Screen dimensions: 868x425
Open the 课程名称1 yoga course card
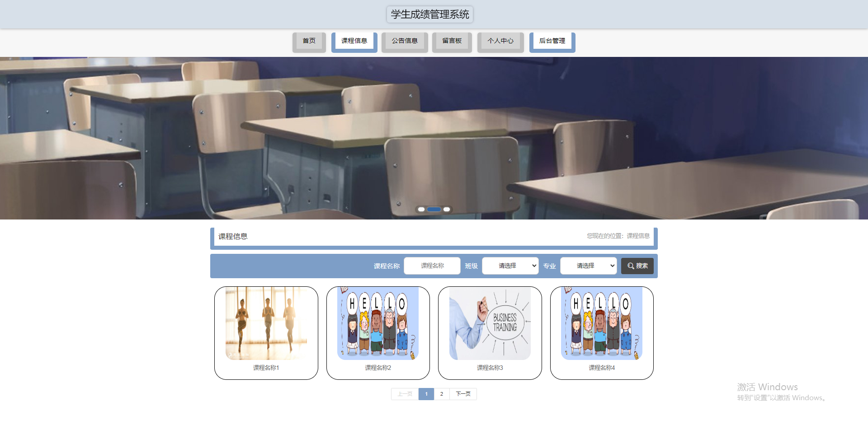[x=266, y=333]
